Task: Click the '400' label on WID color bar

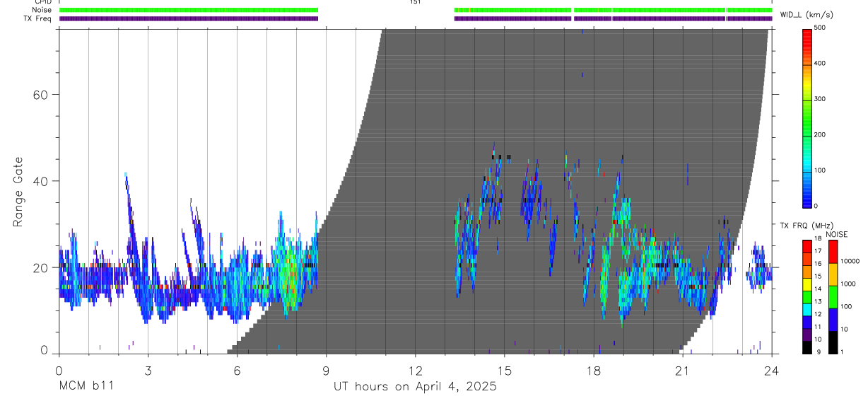Action: coord(819,64)
